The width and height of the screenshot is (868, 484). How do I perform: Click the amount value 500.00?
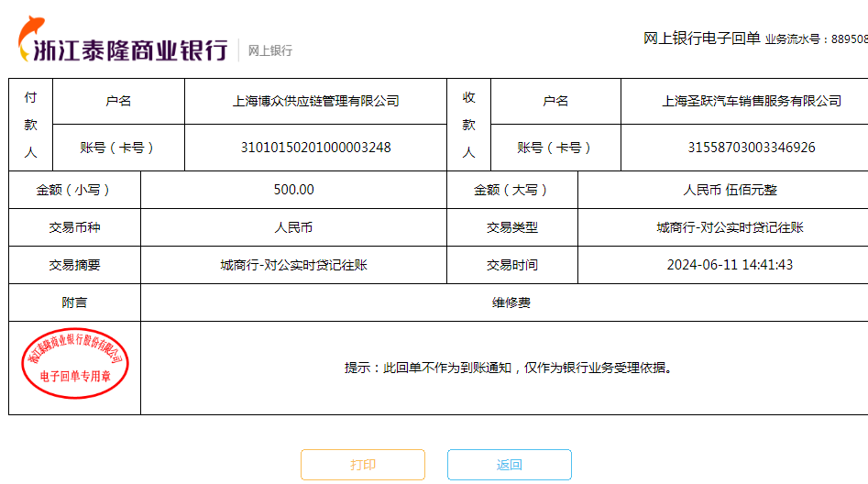pyautogui.click(x=293, y=190)
